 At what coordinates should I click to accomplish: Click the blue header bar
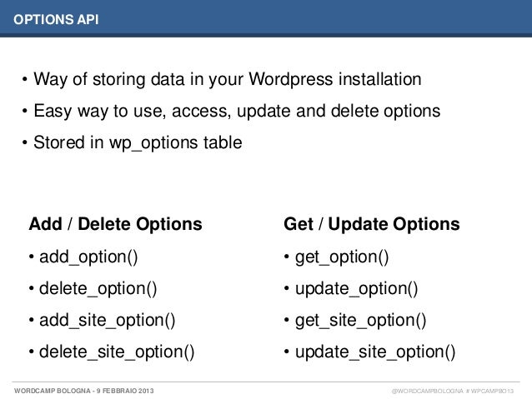[x=266, y=18]
